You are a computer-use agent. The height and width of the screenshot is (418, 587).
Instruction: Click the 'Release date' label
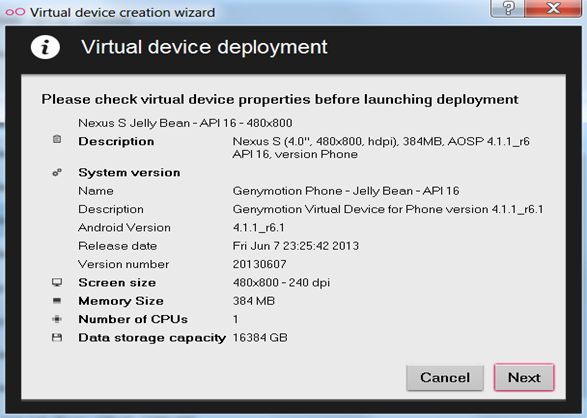coord(118,246)
